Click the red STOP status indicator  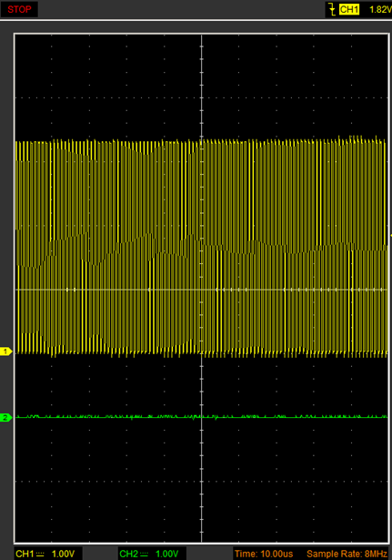click(x=19, y=9)
